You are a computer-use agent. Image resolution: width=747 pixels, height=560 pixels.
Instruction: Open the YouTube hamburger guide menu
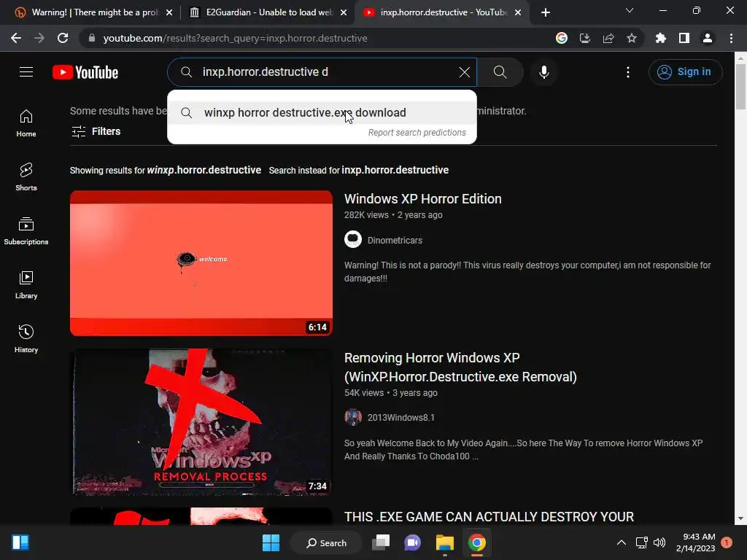tap(26, 72)
